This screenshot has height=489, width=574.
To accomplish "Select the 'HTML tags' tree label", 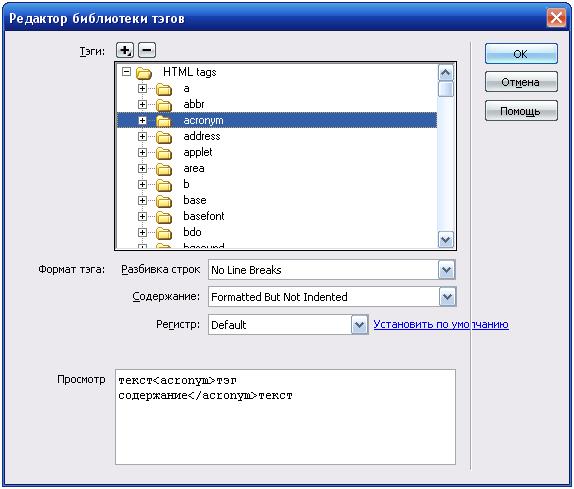I will (x=190, y=72).
